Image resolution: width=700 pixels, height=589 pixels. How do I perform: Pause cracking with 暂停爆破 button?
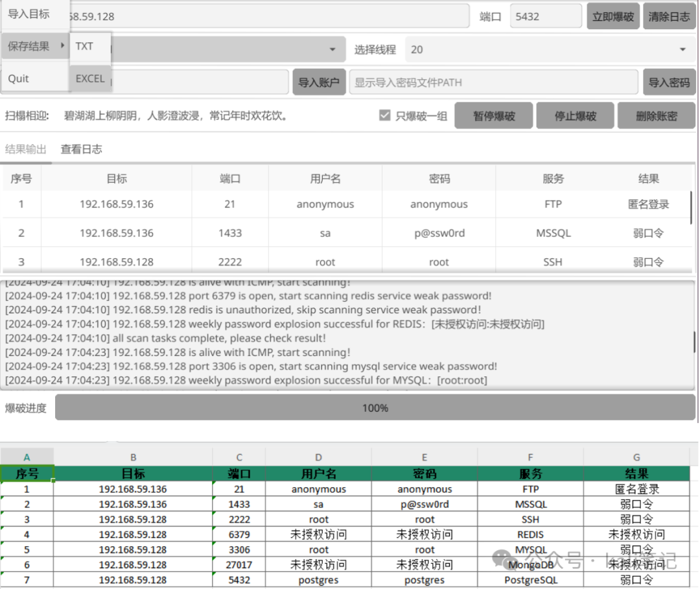[x=494, y=115]
